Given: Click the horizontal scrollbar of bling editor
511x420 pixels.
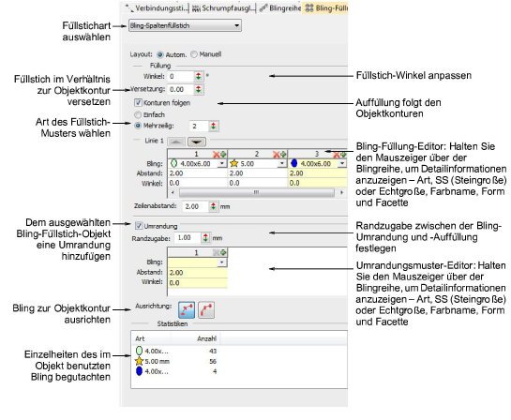Looking at the screenshot, I should click(257, 192).
